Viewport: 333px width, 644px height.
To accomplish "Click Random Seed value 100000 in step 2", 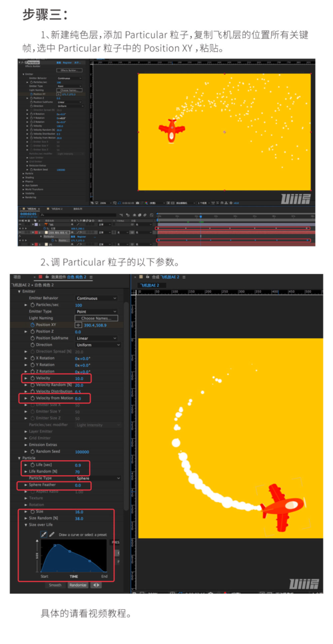I will point(82,452).
